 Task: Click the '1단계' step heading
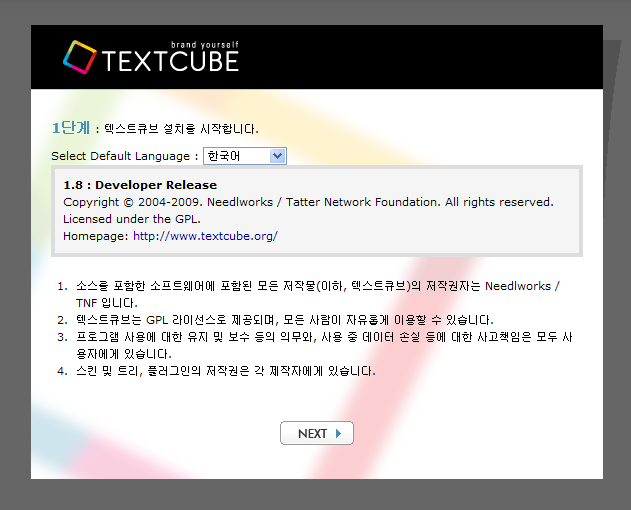(71, 128)
